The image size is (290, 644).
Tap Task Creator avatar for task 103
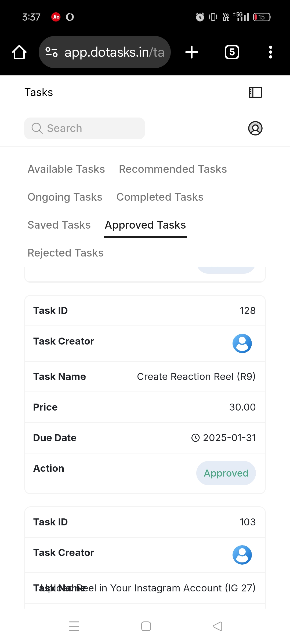(242, 555)
